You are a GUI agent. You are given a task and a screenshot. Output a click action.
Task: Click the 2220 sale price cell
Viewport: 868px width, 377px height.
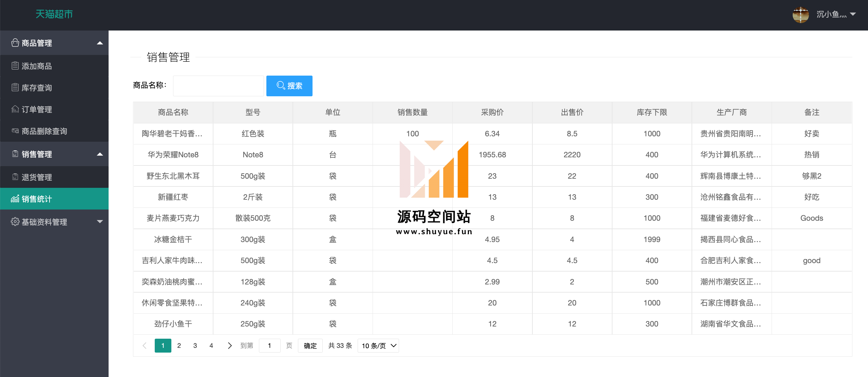coord(572,155)
